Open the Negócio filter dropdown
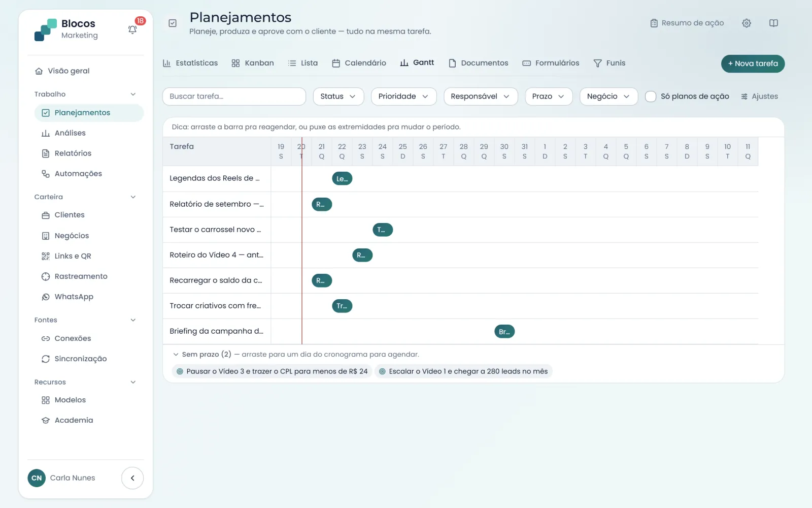Image resolution: width=812 pixels, height=508 pixels. [608, 97]
